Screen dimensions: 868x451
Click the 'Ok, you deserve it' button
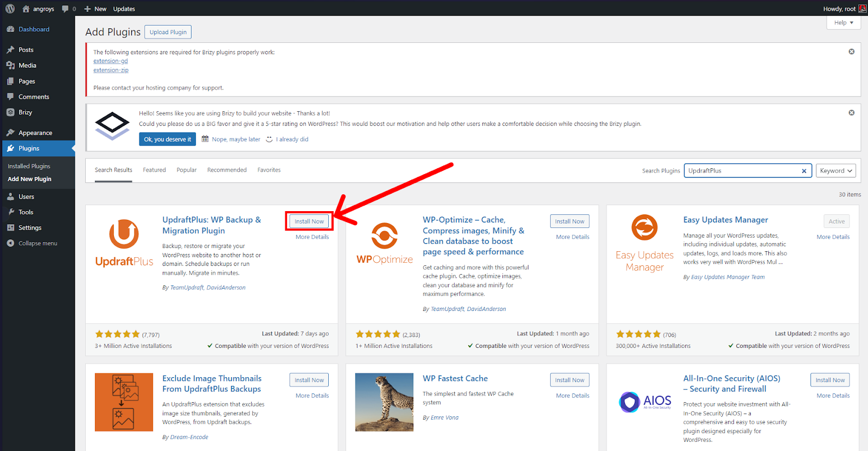(x=167, y=139)
